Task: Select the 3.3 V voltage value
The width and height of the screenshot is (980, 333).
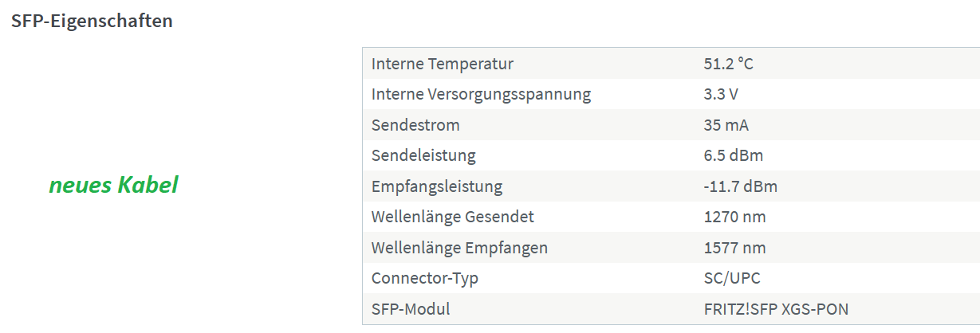Action: 721,94
